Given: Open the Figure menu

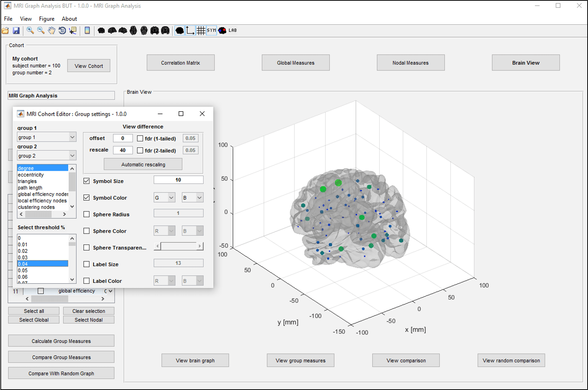Looking at the screenshot, I should [x=47, y=19].
